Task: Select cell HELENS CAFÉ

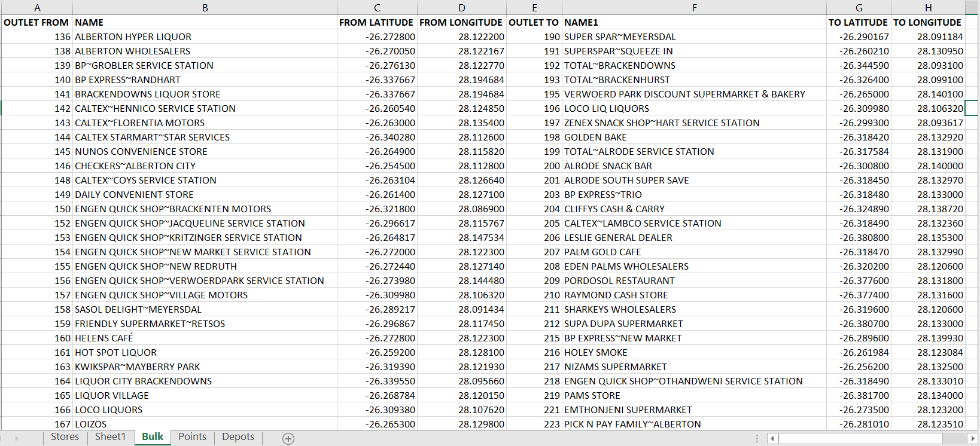Action: [205, 338]
